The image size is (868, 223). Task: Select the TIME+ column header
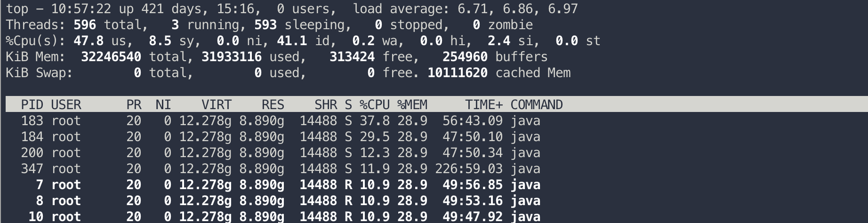pos(483,104)
